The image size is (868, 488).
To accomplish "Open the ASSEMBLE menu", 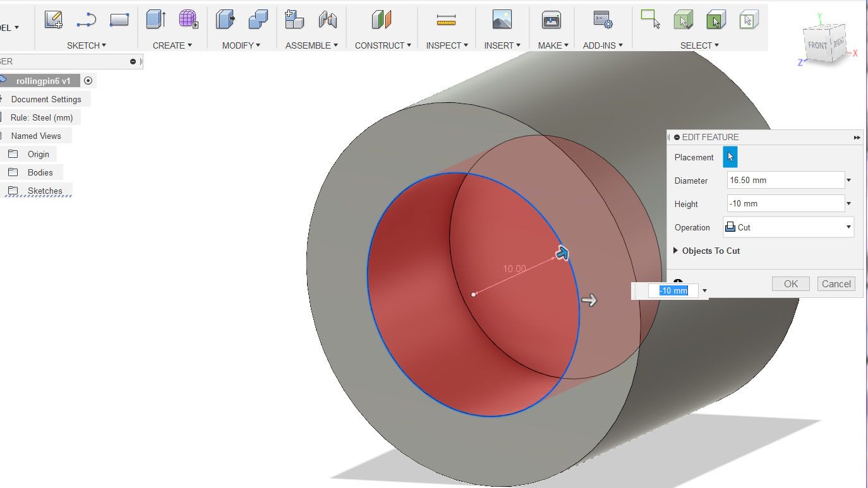I will click(x=311, y=45).
